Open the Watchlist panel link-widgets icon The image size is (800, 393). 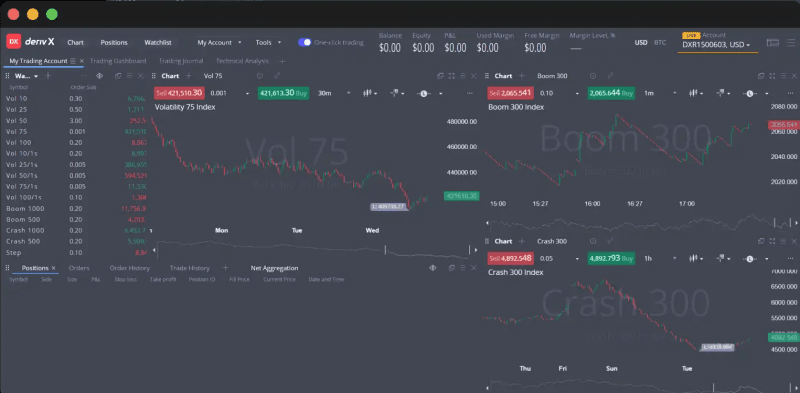coord(99,76)
